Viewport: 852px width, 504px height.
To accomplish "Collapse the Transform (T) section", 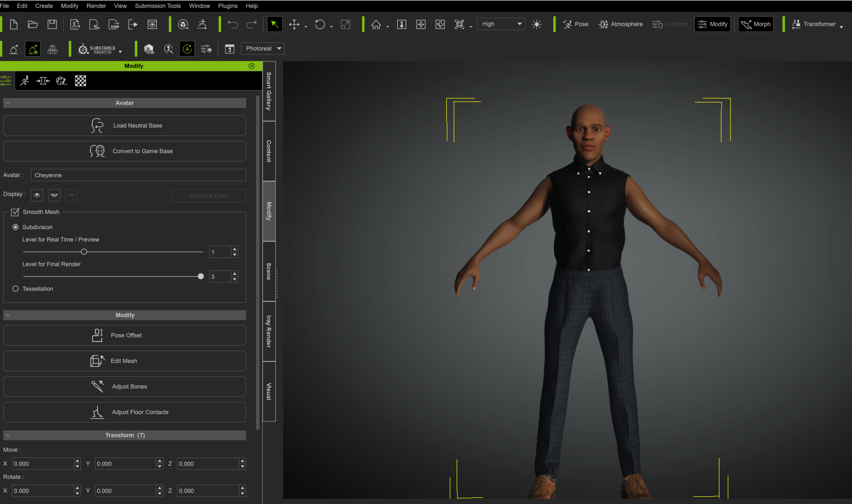I will coord(8,435).
